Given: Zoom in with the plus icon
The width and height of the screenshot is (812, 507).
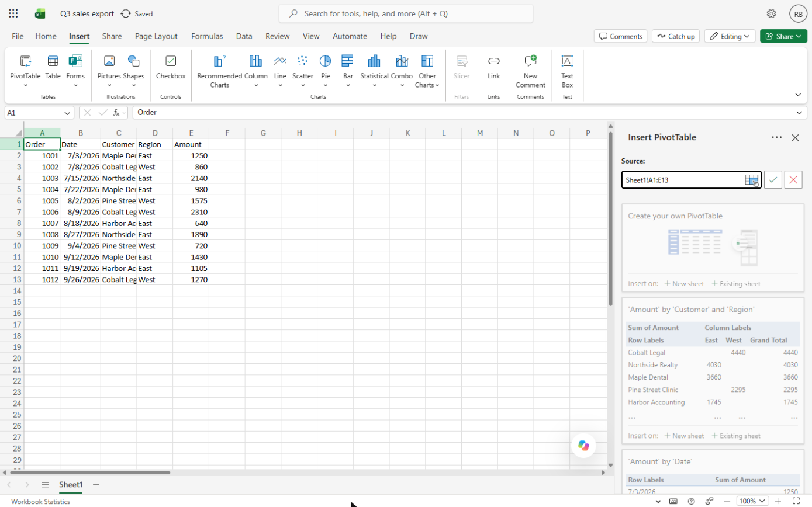Looking at the screenshot, I should 778,501.
